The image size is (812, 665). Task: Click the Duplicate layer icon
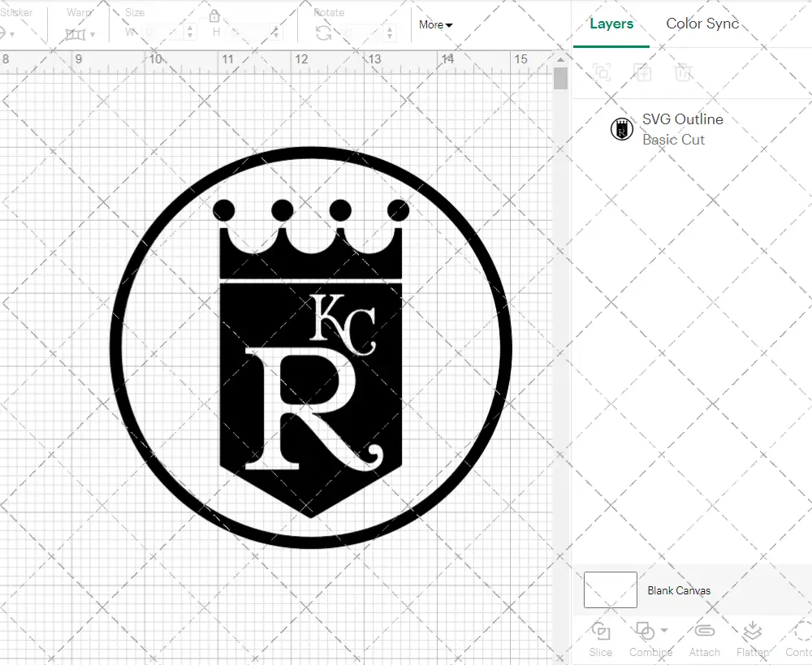[x=642, y=72]
